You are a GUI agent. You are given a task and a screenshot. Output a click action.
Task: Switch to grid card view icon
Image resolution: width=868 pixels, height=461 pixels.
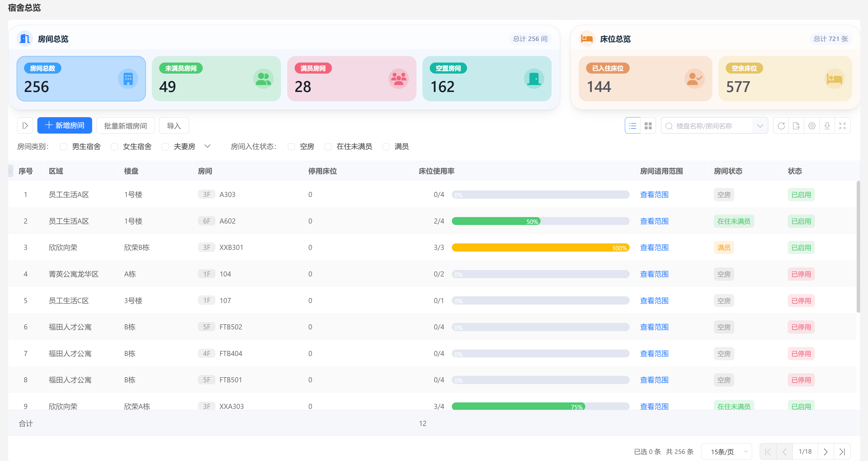click(648, 126)
